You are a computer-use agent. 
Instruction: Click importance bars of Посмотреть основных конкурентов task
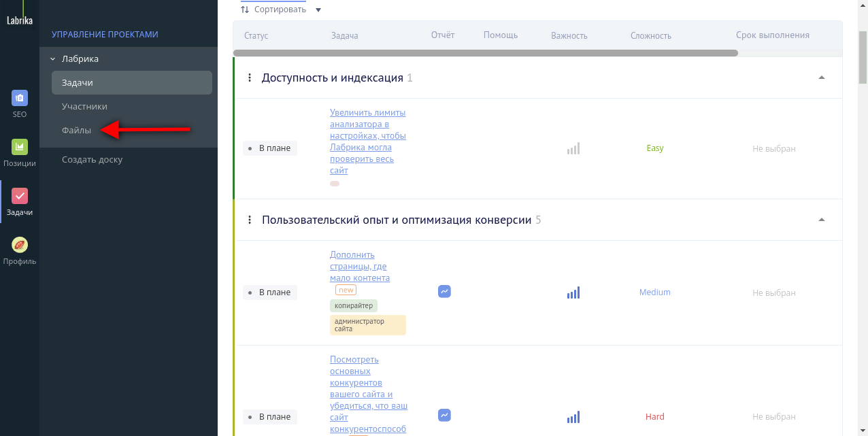pyautogui.click(x=573, y=417)
